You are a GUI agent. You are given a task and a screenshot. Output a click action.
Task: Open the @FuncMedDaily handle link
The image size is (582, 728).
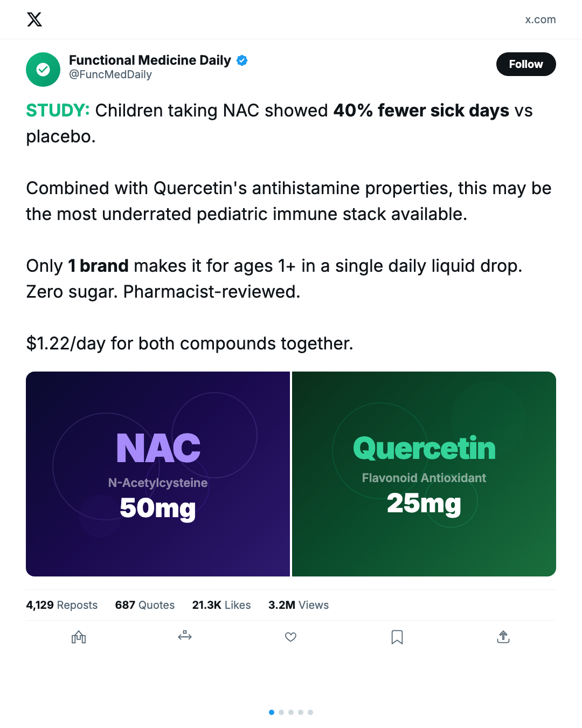tap(110, 75)
